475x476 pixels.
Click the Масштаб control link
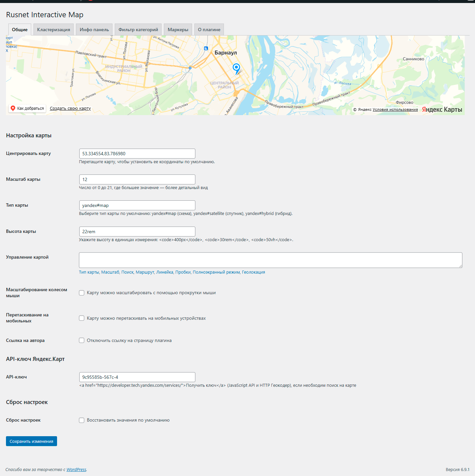tap(110, 272)
